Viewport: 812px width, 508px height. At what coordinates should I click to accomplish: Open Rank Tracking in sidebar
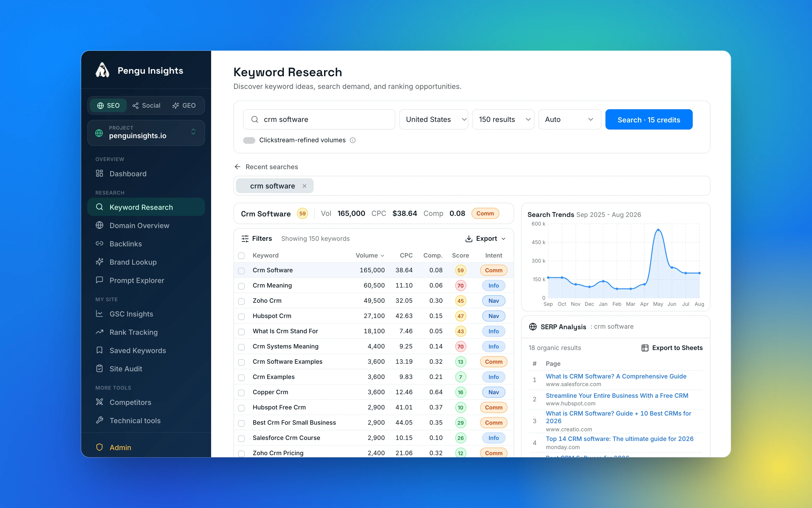[146, 332]
